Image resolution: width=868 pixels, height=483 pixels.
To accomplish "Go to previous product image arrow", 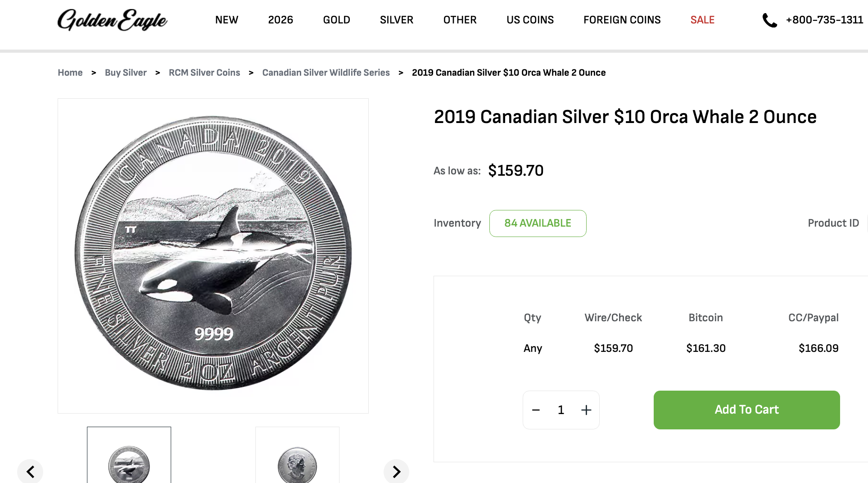I will point(30,472).
